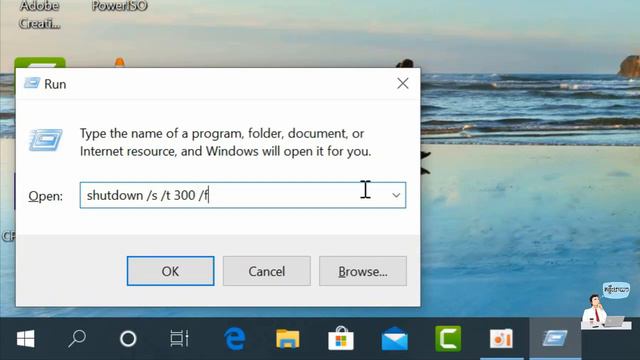Launch Microsoft Edge from taskbar
The height and width of the screenshot is (360, 640).
click(235, 339)
